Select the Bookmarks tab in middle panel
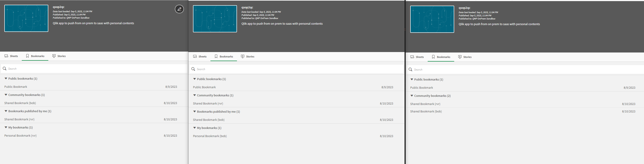Screen dimensions: 644x164 (224, 57)
